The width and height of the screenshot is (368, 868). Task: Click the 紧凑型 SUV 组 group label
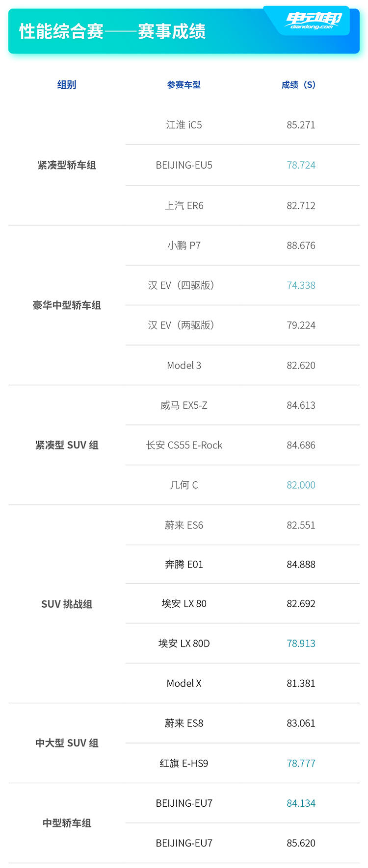pyautogui.click(x=67, y=445)
